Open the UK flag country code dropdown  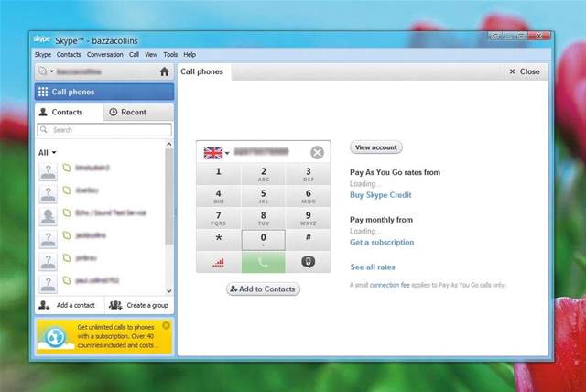point(216,153)
